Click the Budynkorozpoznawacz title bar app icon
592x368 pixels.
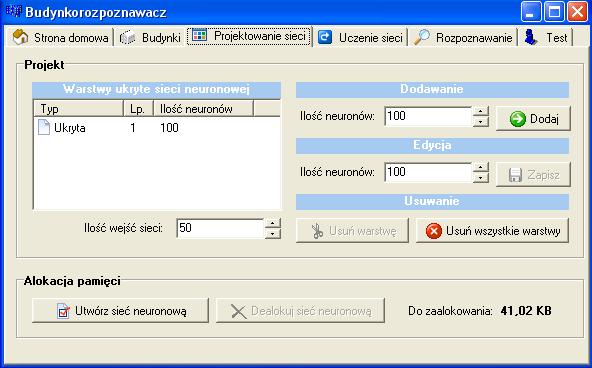click(13, 11)
